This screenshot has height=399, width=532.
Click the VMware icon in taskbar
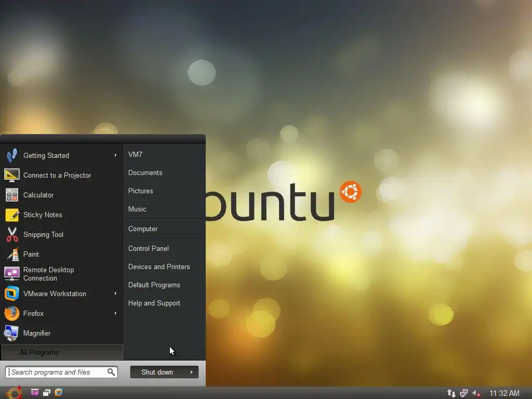tap(59, 393)
